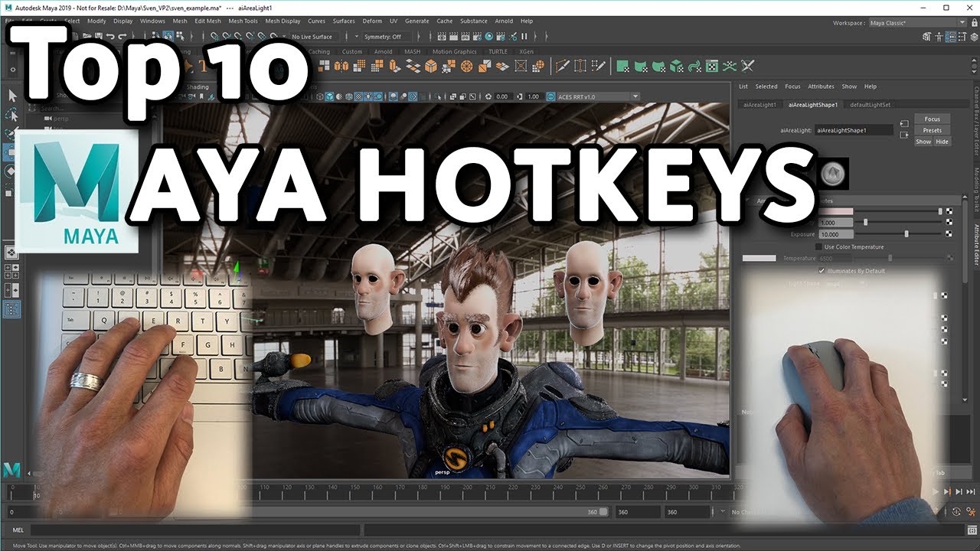Click the Planar UV mapping shelf icon

[x=623, y=66]
